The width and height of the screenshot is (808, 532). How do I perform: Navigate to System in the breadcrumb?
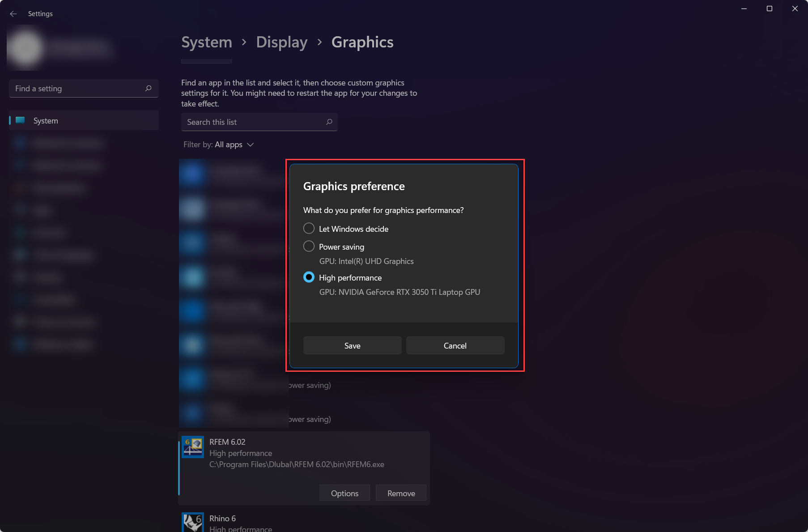coord(207,42)
